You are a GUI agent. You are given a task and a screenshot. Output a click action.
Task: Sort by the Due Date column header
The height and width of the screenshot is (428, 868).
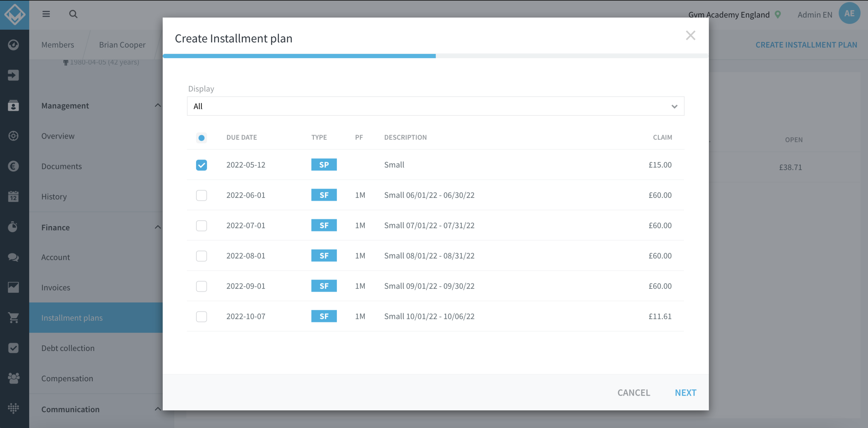[242, 137]
